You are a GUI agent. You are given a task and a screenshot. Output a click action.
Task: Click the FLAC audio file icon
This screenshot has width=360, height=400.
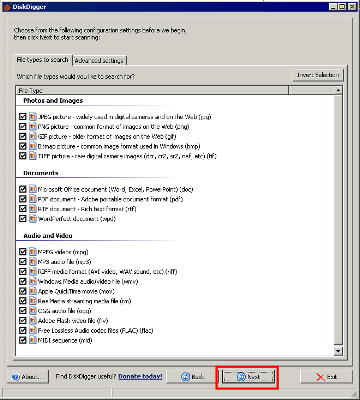click(32, 330)
